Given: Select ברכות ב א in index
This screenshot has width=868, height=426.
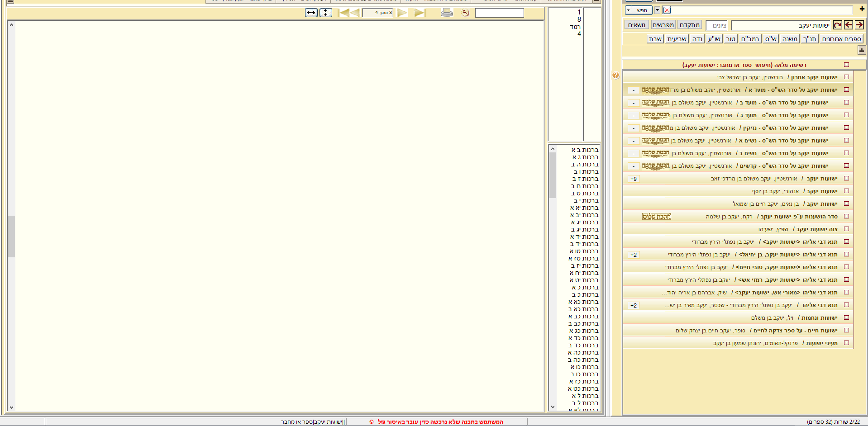Looking at the screenshot, I should (585, 150).
